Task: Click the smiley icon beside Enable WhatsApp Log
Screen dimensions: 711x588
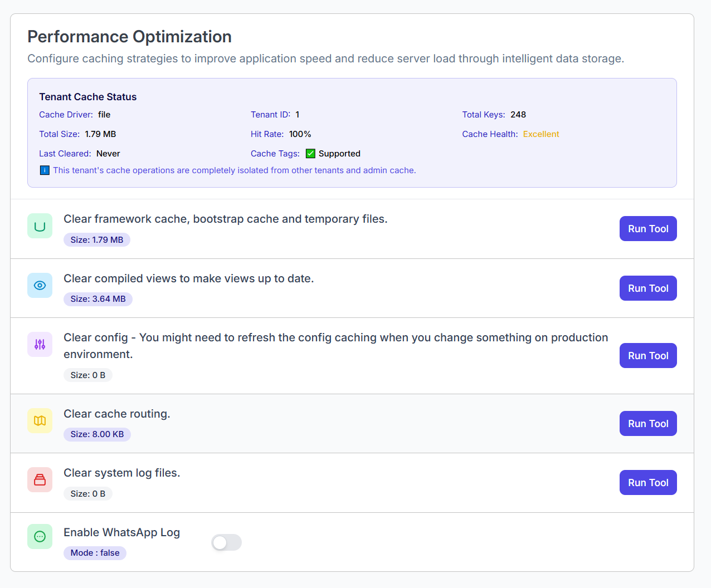Action: click(40, 536)
